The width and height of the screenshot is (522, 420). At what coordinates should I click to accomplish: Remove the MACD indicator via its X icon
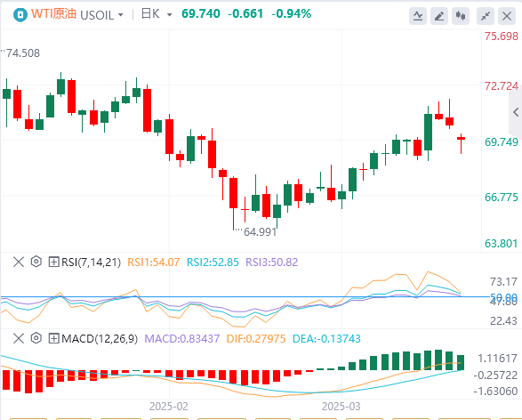pos(19,338)
